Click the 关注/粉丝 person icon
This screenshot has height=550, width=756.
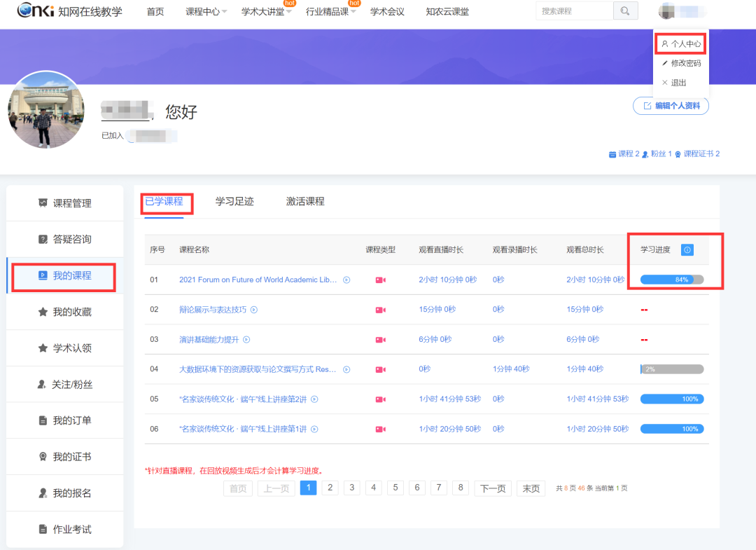point(42,385)
